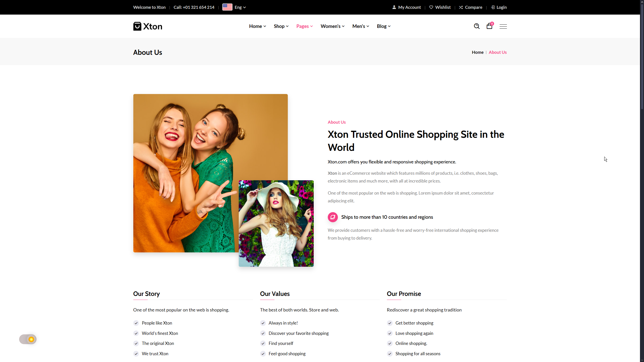Click checkmark beside Always in style!
Image resolution: width=644 pixels, height=362 pixels.
(x=263, y=323)
